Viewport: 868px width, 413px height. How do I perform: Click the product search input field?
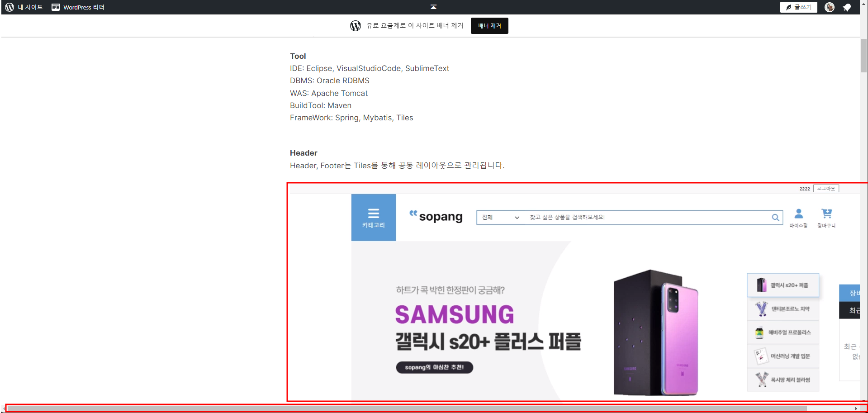pos(648,218)
